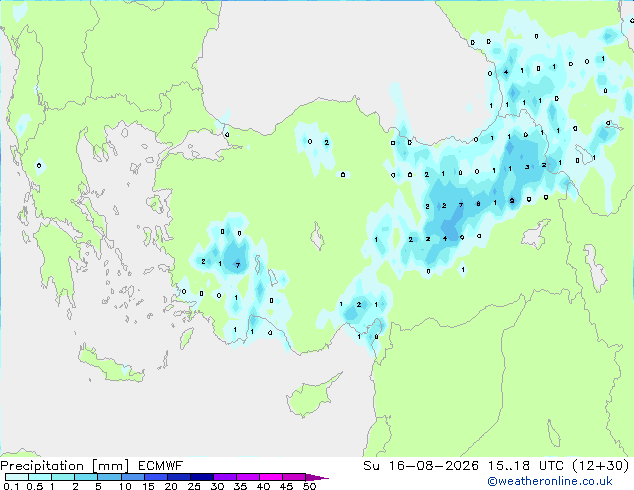This screenshot has width=634, height=490.
Task: Click the 1 to 2 mm legend swatch
Action: click(63, 477)
